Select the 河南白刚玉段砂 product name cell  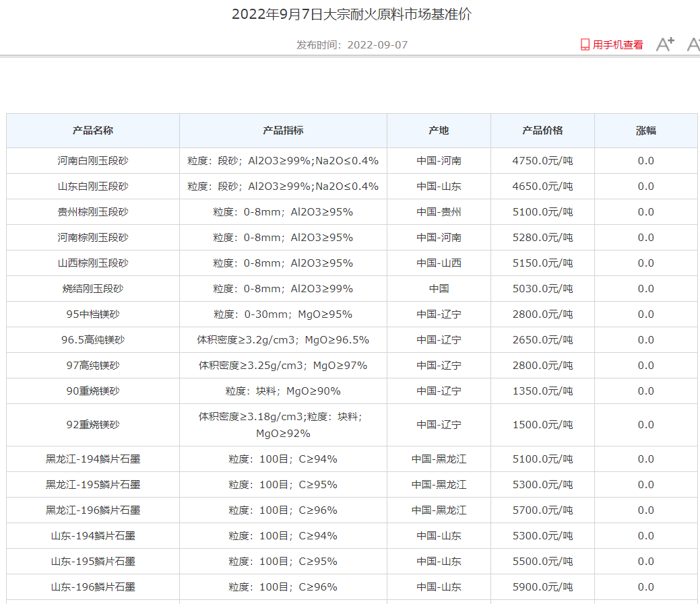pos(93,161)
